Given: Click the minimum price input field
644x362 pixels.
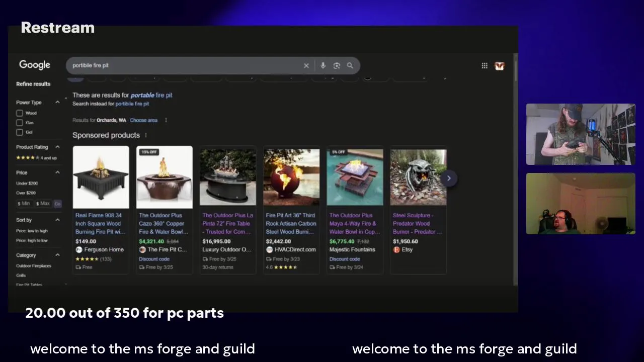Looking at the screenshot, I should pos(24,204).
